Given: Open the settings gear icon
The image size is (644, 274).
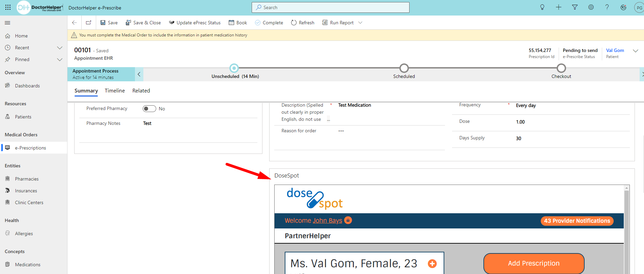Looking at the screenshot, I should pos(591,7).
